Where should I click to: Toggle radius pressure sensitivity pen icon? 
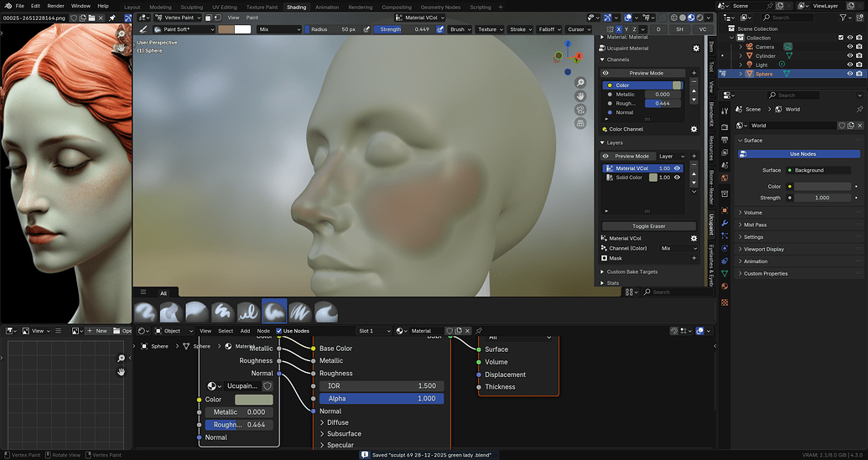[x=366, y=29]
